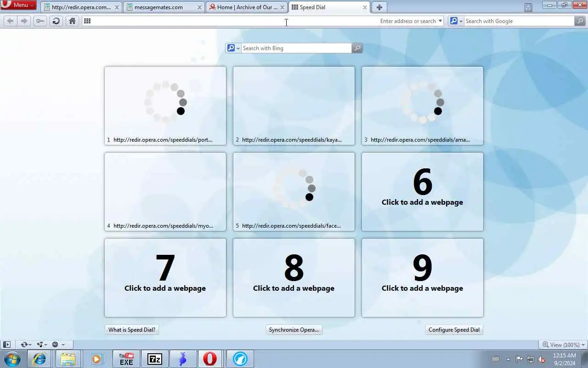588x368 pixels.
Task: Click the Google search magnifier button
Action: [x=580, y=21]
